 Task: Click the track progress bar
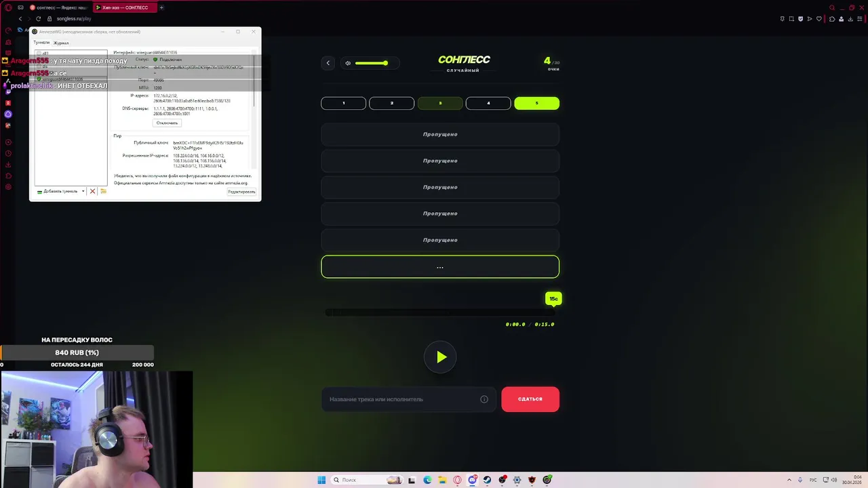pos(440,312)
